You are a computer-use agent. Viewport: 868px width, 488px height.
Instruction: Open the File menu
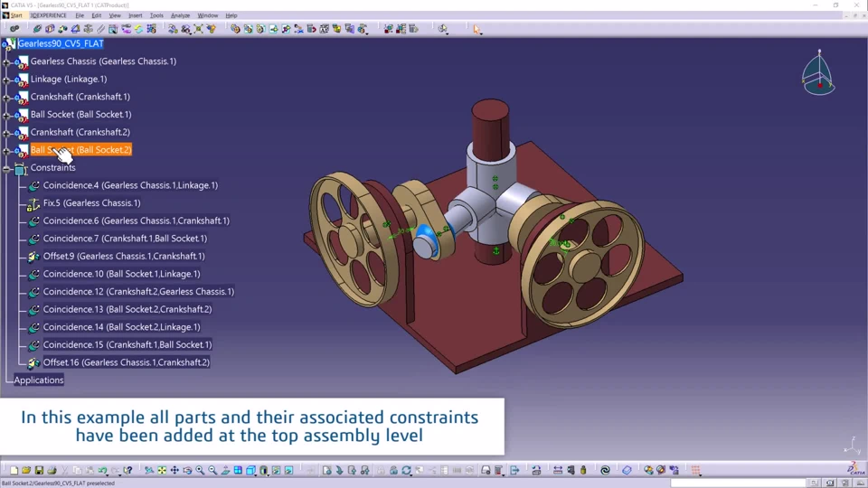click(80, 15)
